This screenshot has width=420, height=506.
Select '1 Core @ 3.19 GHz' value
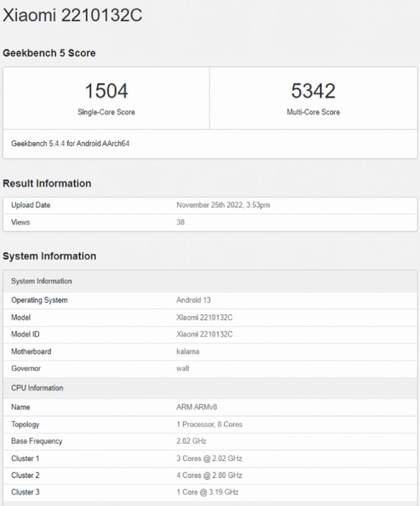[207, 492]
